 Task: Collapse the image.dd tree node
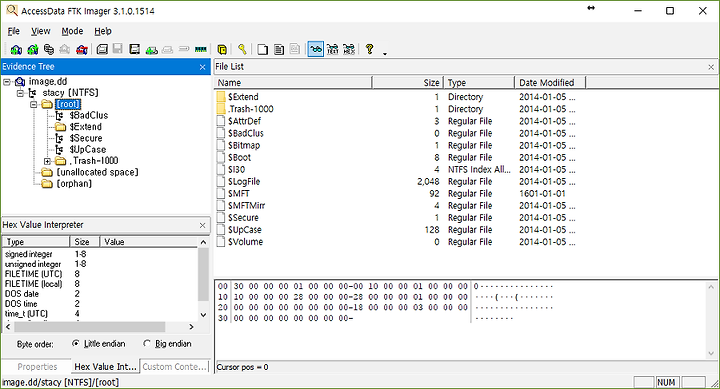pyautogui.click(x=7, y=82)
